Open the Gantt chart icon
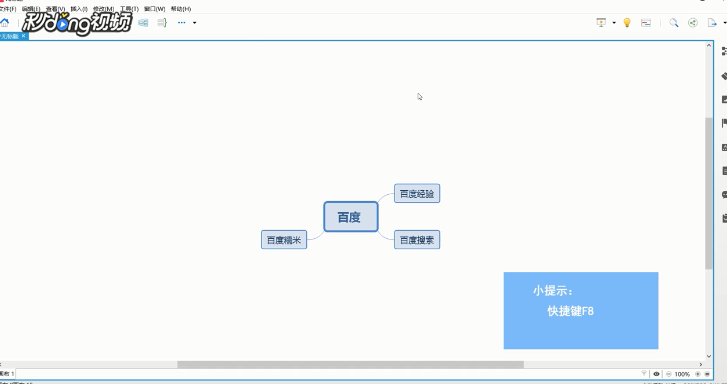This screenshot has width=727, height=384. pos(646,23)
